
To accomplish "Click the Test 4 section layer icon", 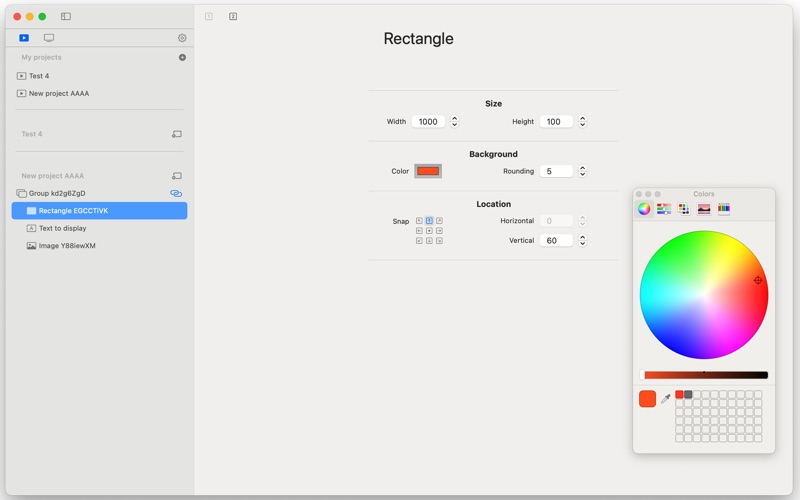I will coord(177,134).
